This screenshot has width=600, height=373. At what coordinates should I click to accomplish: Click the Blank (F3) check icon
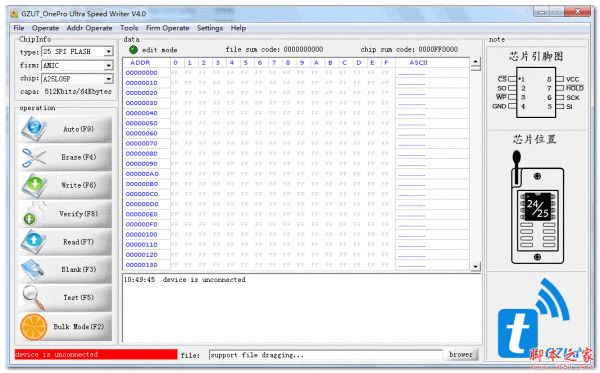pyautogui.click(x=33, y=269)
